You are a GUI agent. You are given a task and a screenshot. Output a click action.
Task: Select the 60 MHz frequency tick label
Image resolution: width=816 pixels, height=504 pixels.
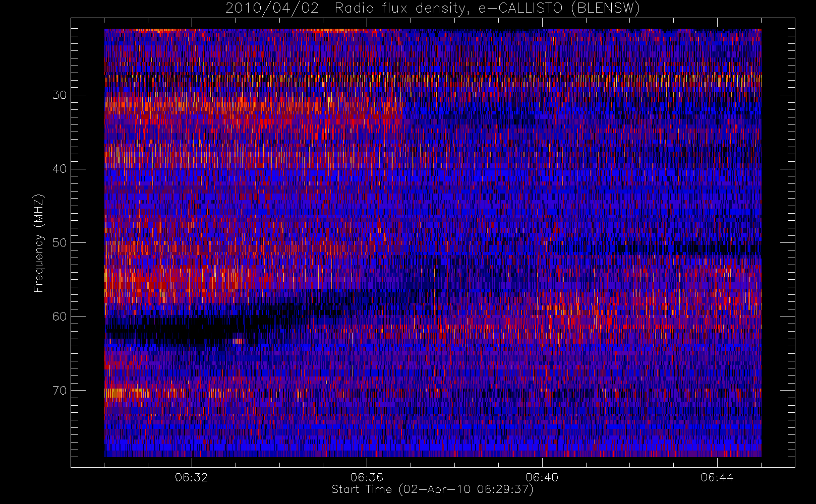(x=60, y=317)
